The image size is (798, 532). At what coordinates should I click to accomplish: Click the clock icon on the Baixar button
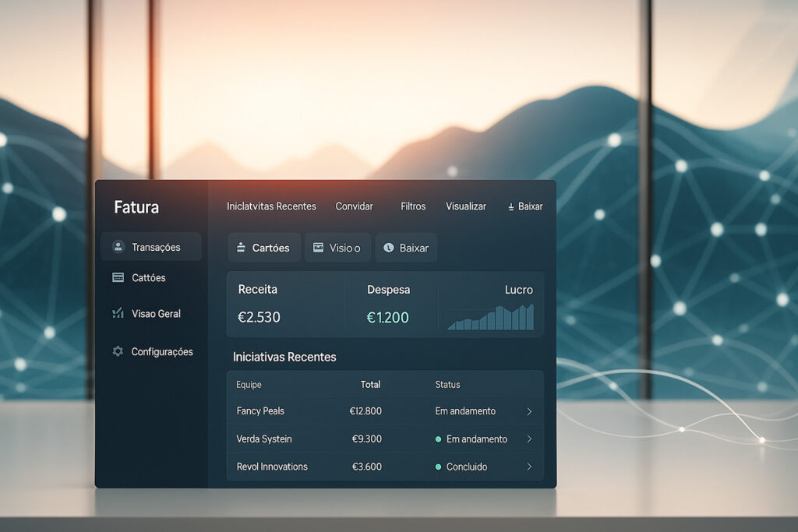[x=388, y=248]
